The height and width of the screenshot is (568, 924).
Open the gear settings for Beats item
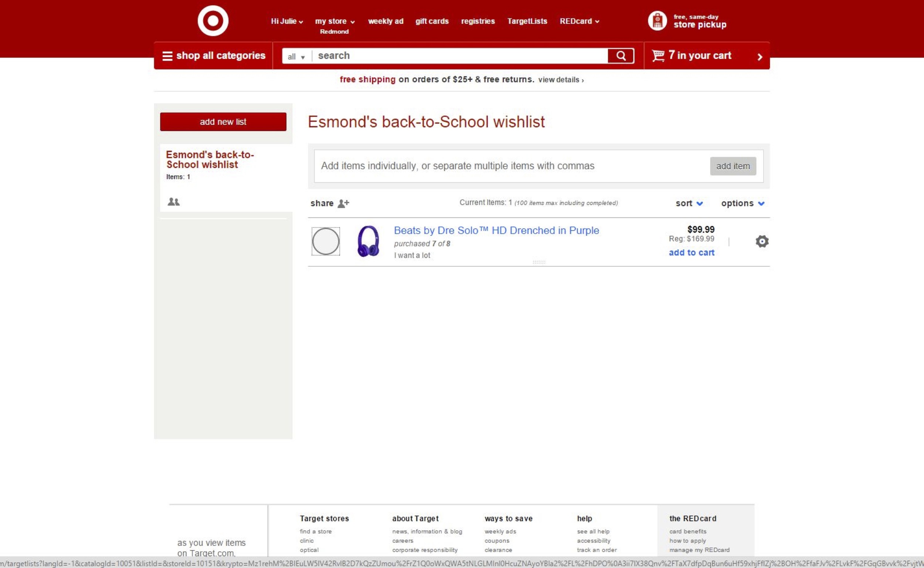point(762,241)
